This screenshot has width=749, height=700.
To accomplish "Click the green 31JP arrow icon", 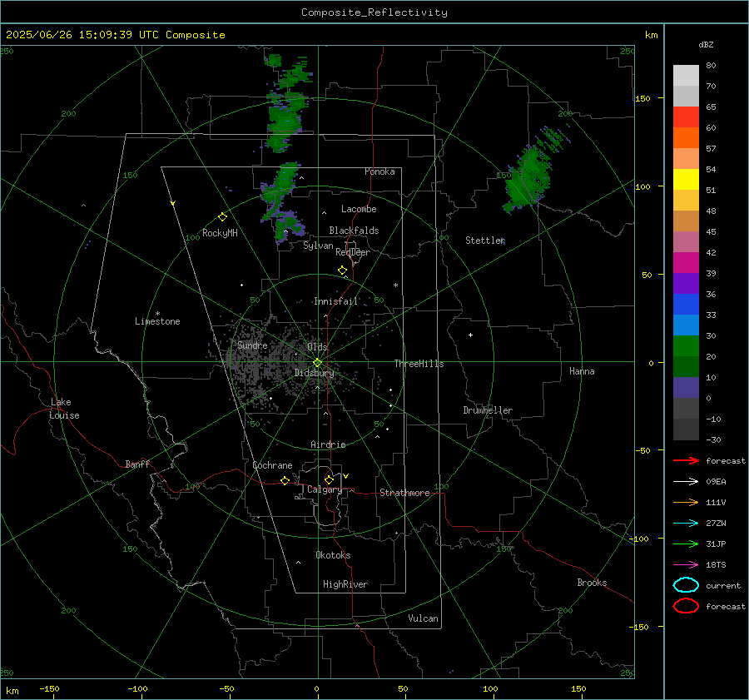I will point(686,544).
